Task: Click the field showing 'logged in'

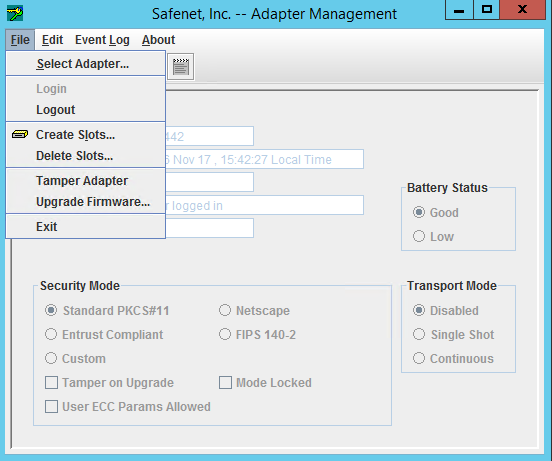Action: pos(264,205)
